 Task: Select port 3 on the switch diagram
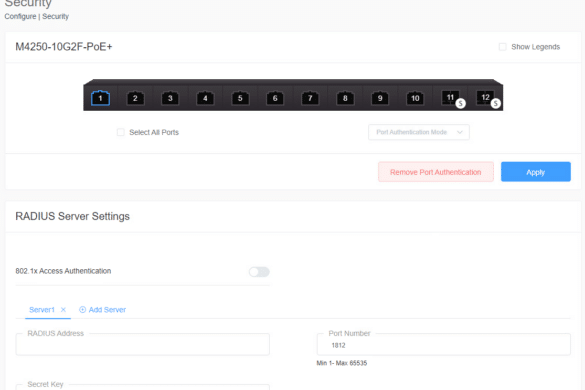click(170, 98)
